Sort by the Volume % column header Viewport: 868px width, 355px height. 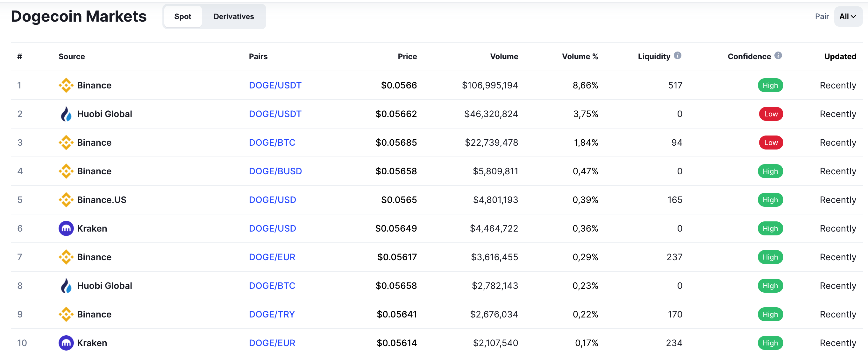pos(580,56)
